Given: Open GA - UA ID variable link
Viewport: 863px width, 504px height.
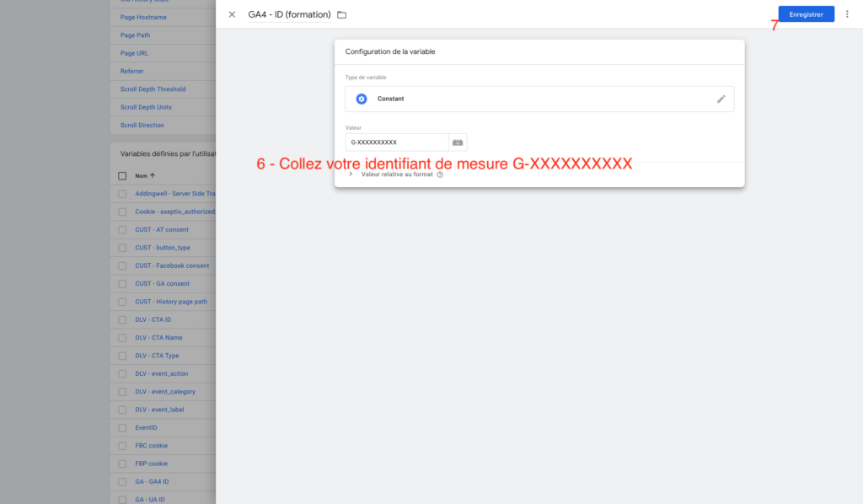Looking at the screenshot, I should [150, 500].
